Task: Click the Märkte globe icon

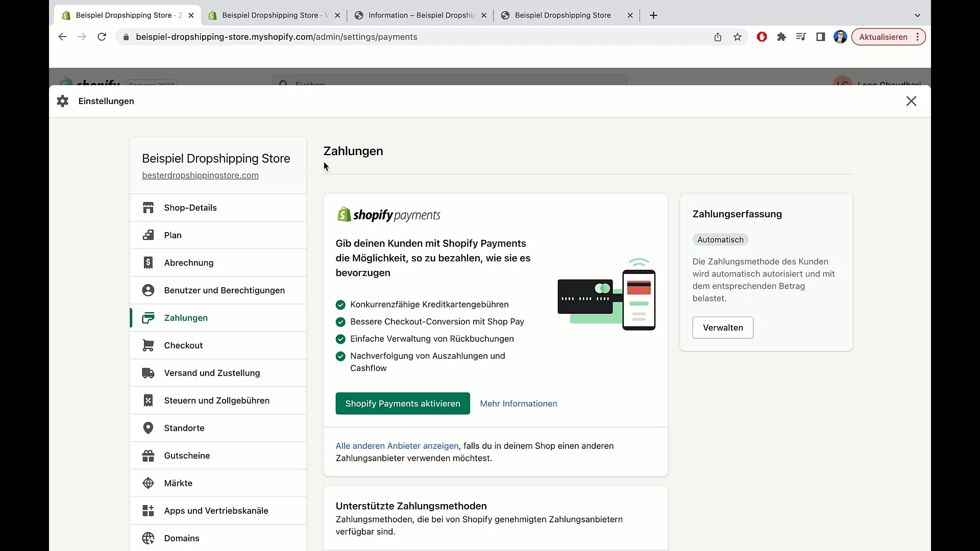Action: (148, 483)
